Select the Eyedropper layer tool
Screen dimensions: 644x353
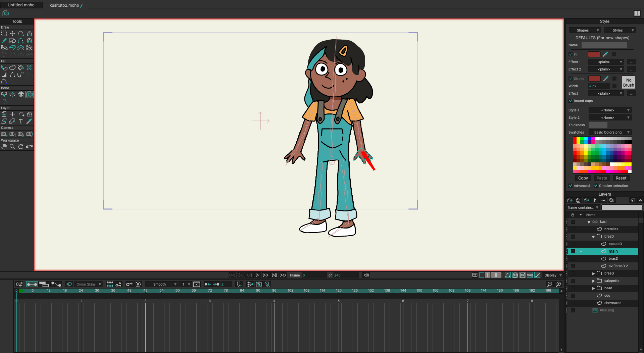(29, 121)
